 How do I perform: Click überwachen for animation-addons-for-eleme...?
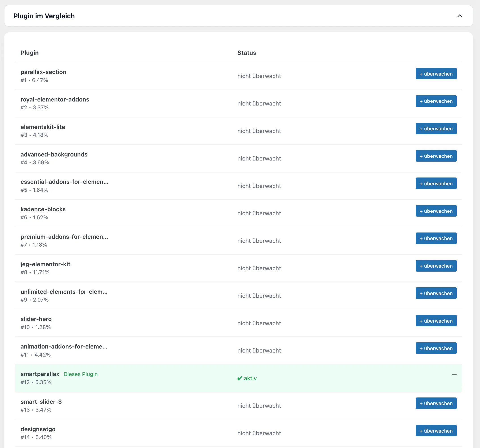pos(436,348)
